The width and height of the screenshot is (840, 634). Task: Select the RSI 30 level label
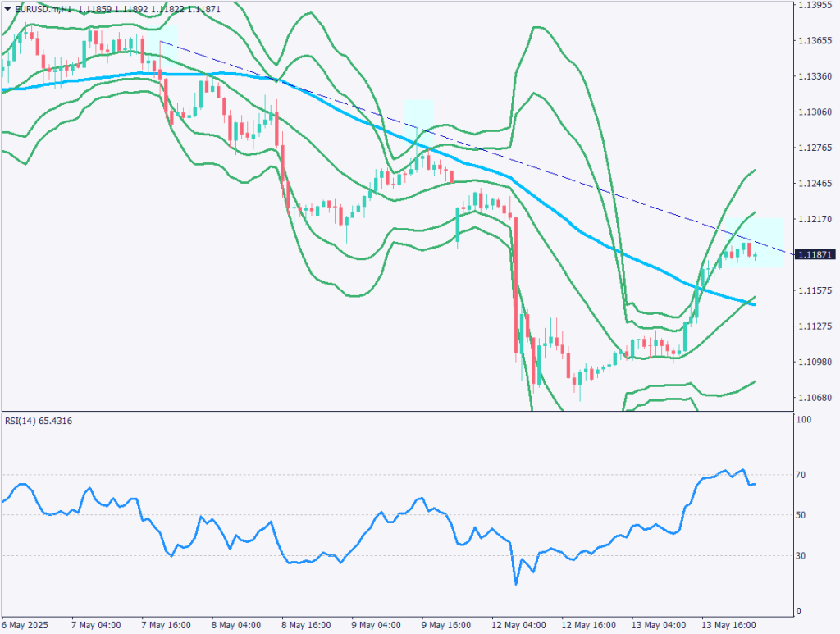click(801, 556)
